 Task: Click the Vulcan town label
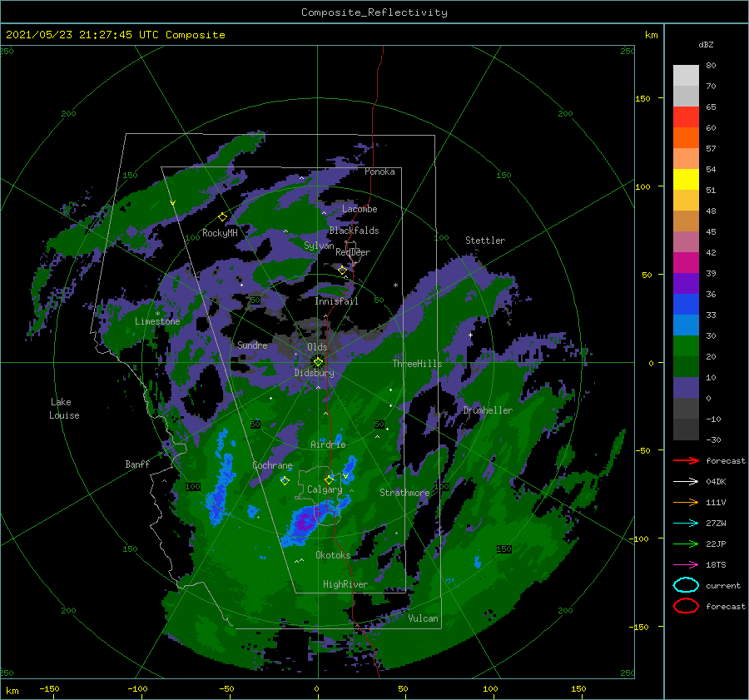pyautogui.click(x=423, y=618)
